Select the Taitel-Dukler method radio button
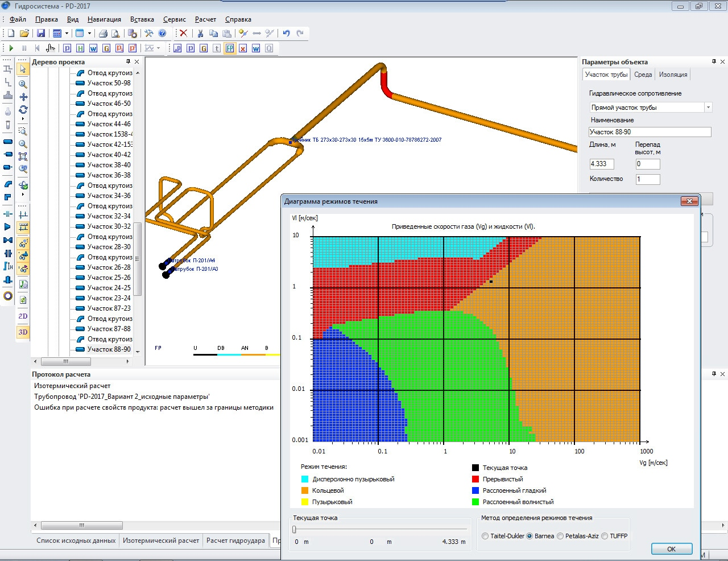728x561 pixels. click(x=485, y=536)
